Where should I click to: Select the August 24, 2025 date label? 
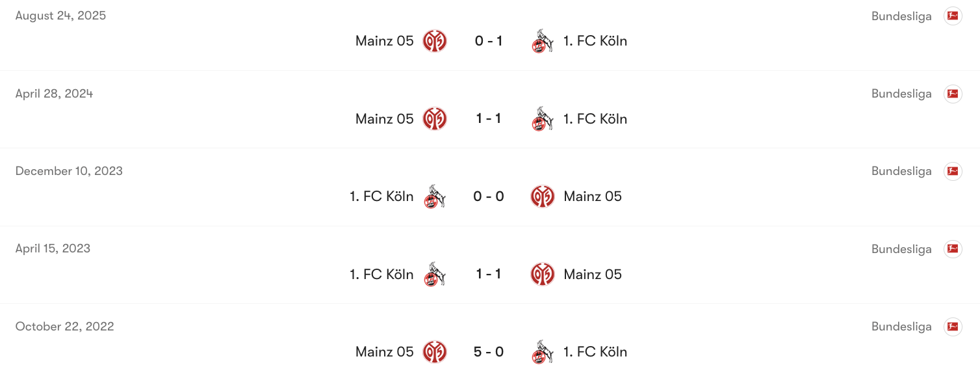60,16
